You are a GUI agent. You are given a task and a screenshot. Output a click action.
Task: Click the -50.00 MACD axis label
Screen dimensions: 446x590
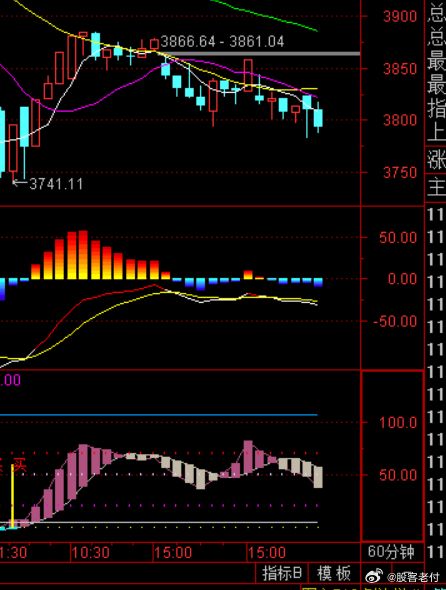tap(395, 321)
